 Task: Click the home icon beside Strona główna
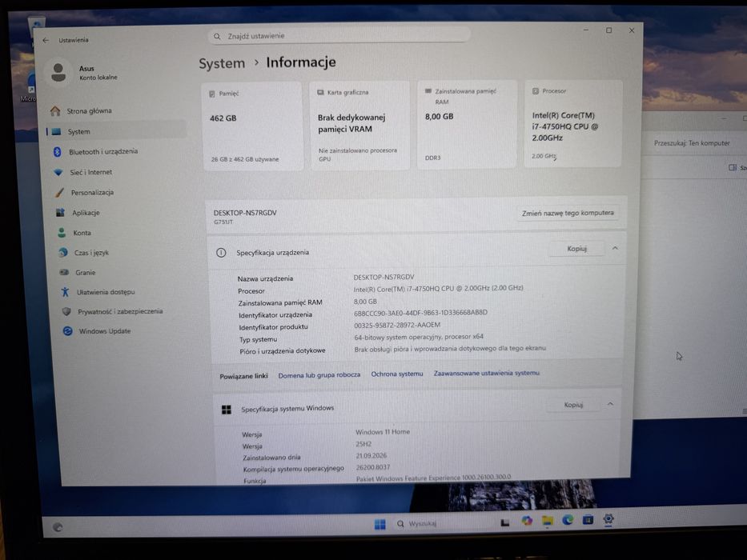(55, 111)
